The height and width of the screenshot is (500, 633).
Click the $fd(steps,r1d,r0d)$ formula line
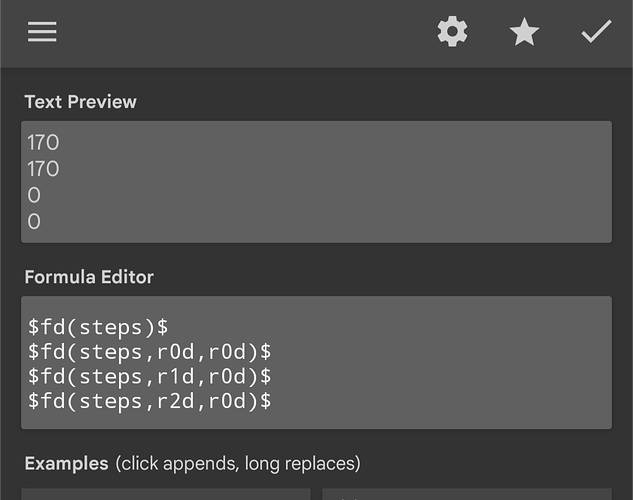(x=149, y=376)
